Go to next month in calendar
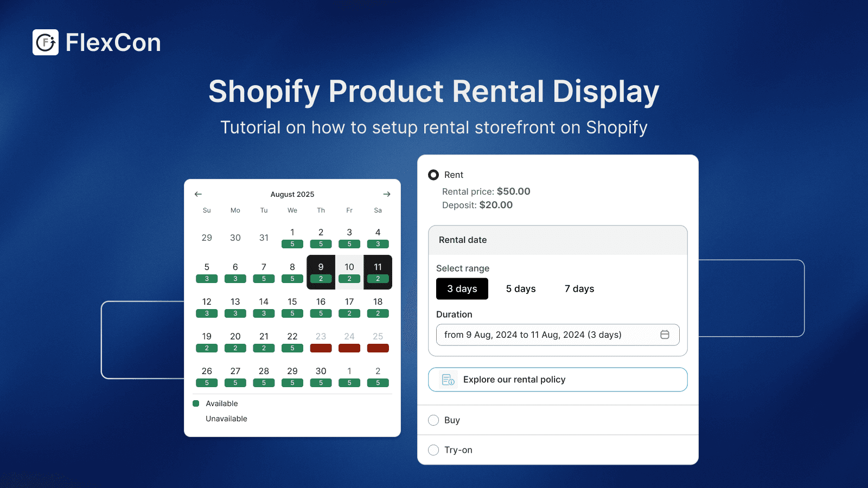Image resolution: width=868 pixels, height=488 pixels. 387,194
